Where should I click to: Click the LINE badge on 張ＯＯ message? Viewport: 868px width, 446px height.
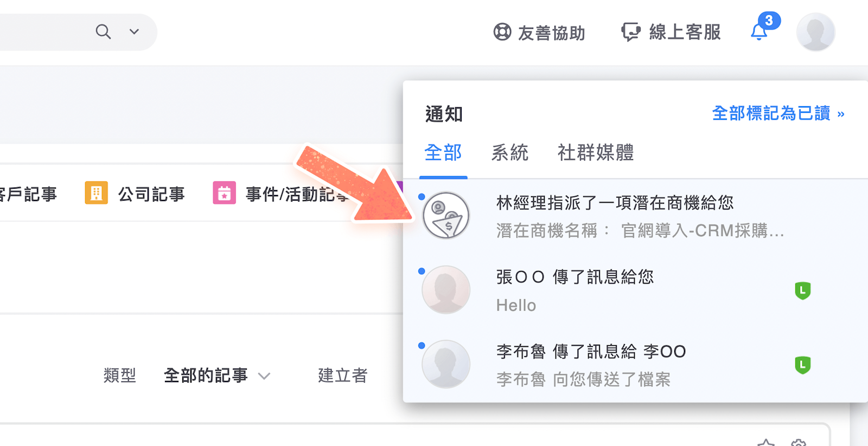tap(802, 290)
